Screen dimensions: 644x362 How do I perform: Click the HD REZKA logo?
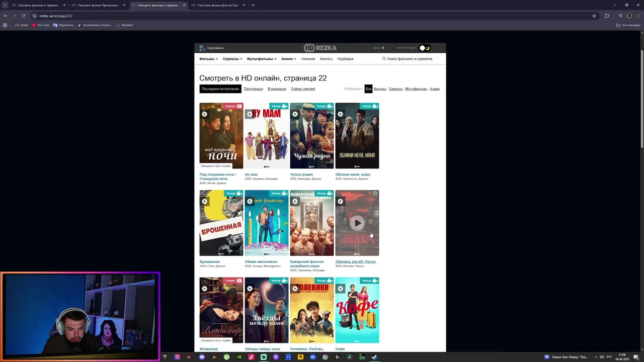tap(320, 48)
